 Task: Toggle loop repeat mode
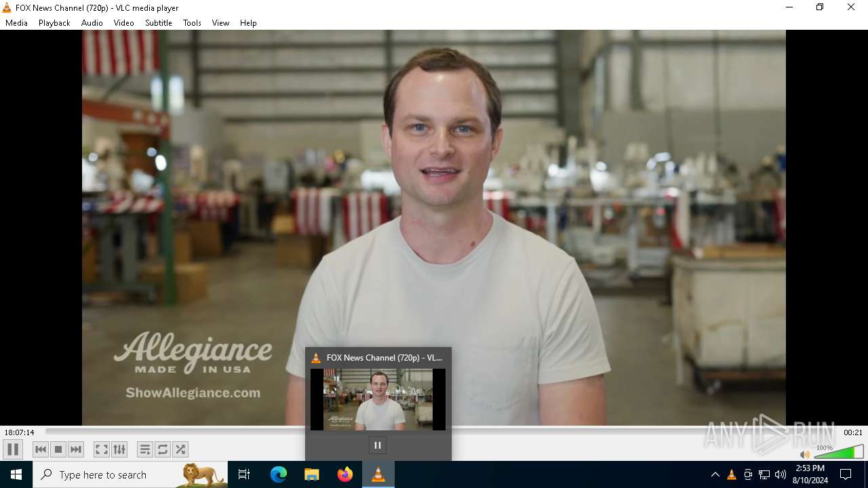(163, 449)
